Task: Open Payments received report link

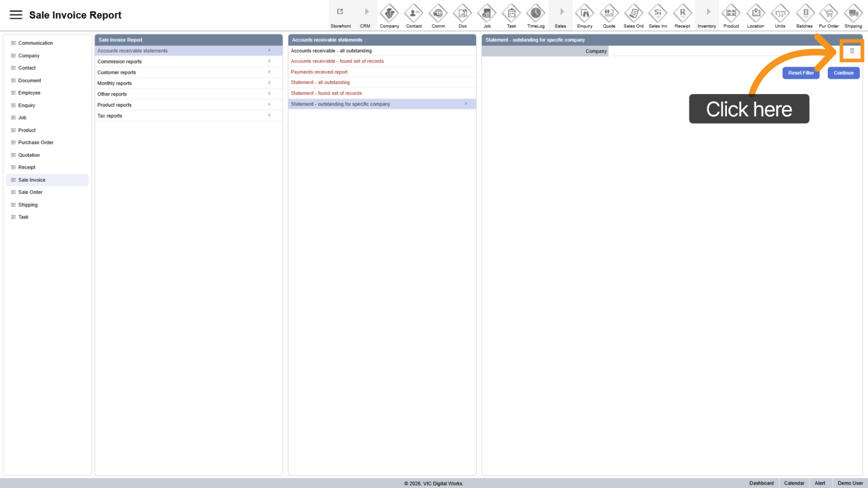Action: pos(319,72)
